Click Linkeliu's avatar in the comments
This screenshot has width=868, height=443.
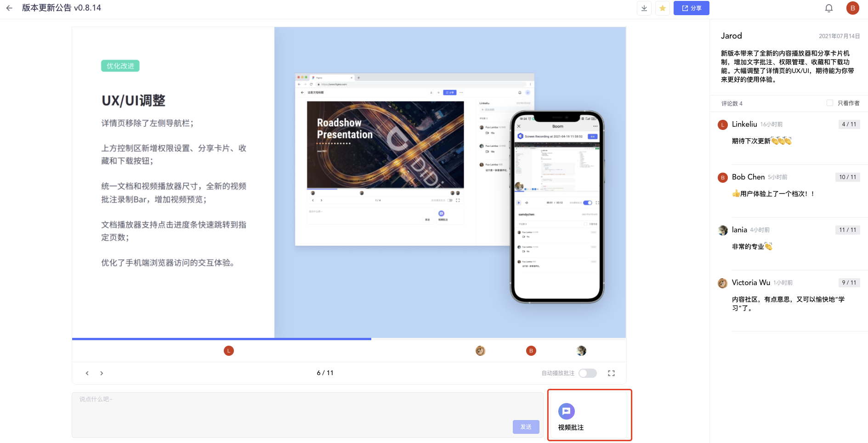723,125
